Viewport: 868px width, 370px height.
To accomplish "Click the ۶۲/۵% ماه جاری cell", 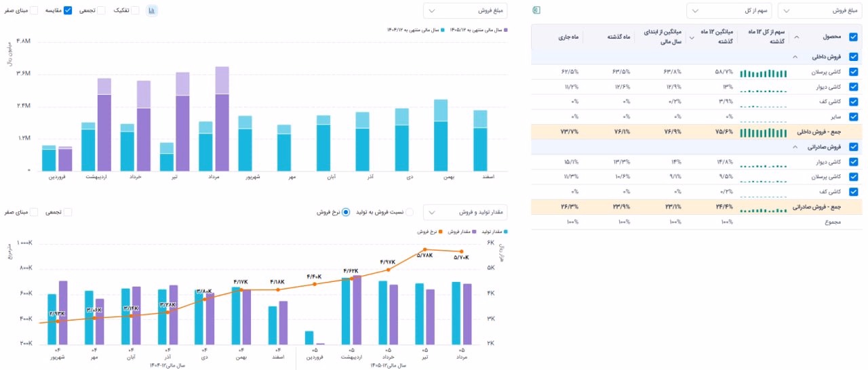I will click(570, 72).
